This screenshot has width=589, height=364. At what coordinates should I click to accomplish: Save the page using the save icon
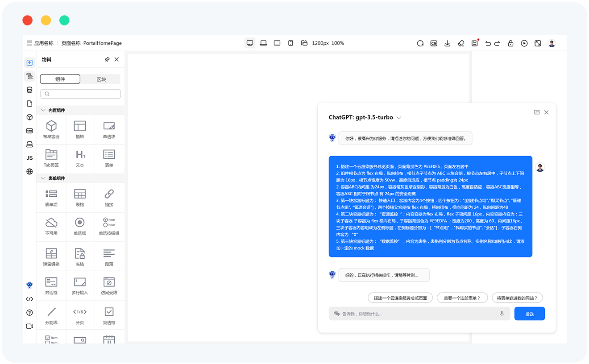(474, 43)
